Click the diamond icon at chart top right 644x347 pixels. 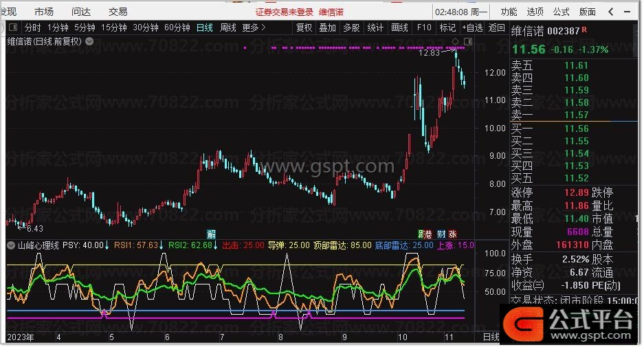click(x=455, y=41)
